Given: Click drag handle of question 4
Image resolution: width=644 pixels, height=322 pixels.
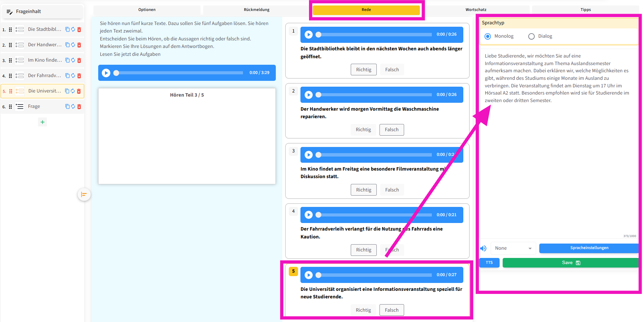Looking at the screenshot, I should click(x=10, y=76).
